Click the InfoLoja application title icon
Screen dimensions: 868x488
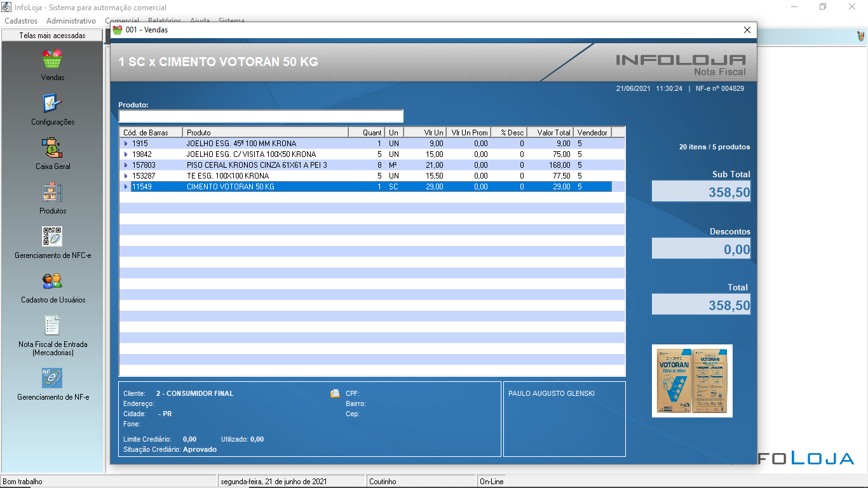coord(7,7)
